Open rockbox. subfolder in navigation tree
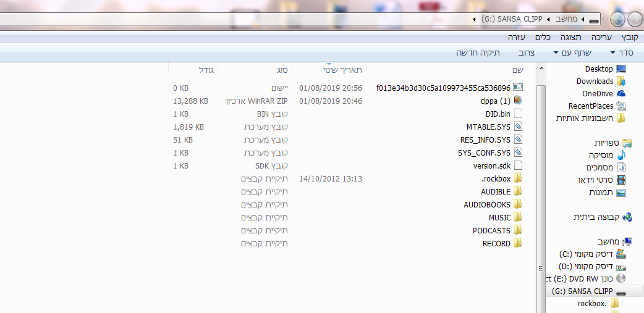644x313 pixels. (598, 304)
